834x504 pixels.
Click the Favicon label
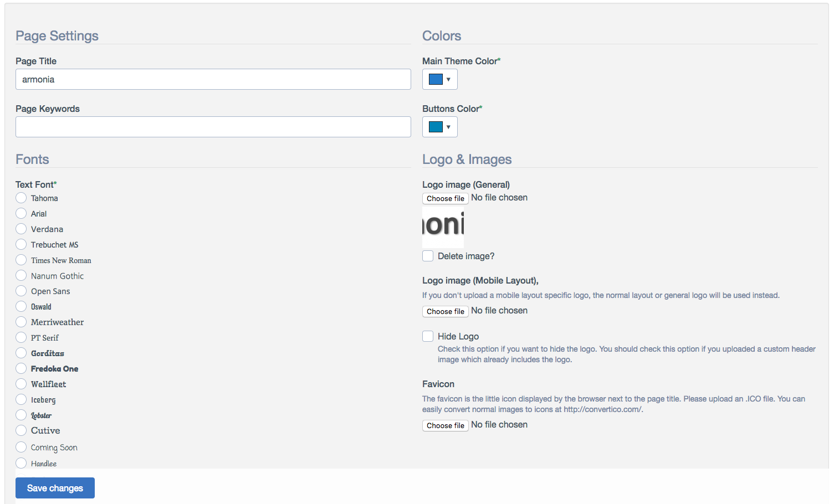click(438, 384)
